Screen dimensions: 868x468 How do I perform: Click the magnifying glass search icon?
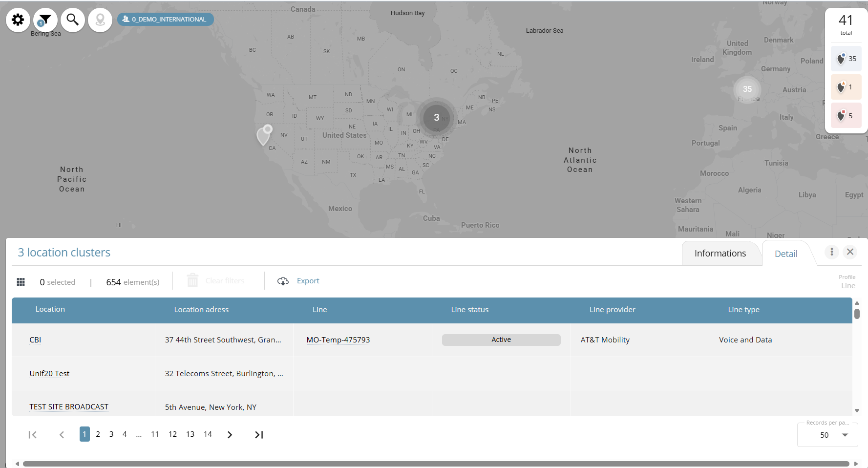[x=73, y=20]
